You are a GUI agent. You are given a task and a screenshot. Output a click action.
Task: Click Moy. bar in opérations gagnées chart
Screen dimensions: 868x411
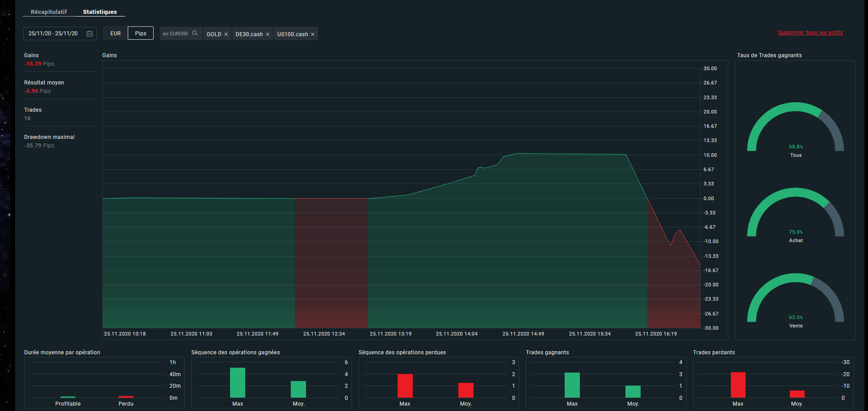click(x=298, y=390)
